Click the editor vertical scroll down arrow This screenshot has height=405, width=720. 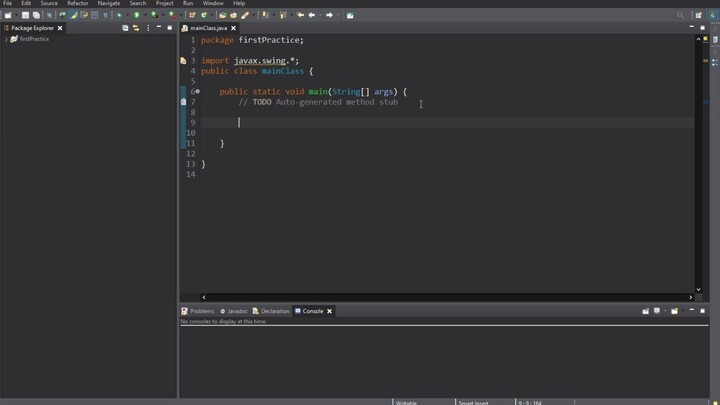[x=698, y=289]
